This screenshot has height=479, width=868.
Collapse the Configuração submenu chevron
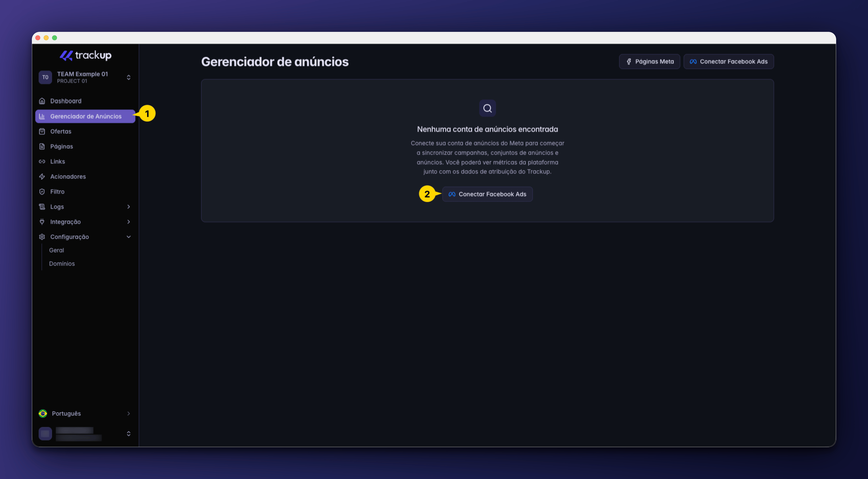click(128, 237)
